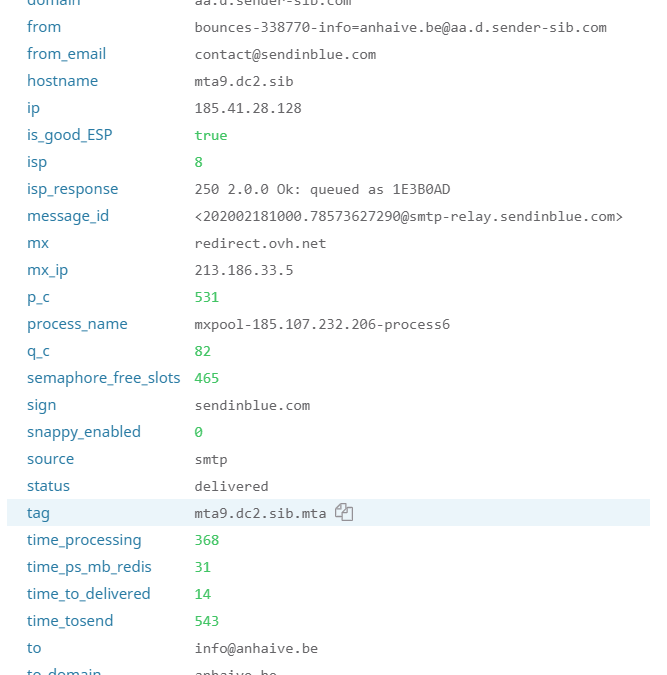The height and width of the screenshot is (675, 667).
Task: Select the IP value 185.41.28.128
Action: point(248,108)
